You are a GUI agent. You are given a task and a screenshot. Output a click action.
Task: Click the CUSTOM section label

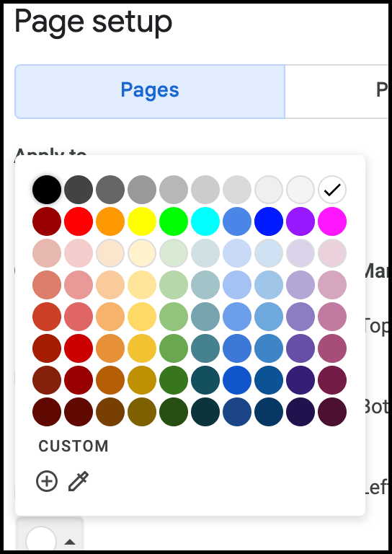click(73, 447)
